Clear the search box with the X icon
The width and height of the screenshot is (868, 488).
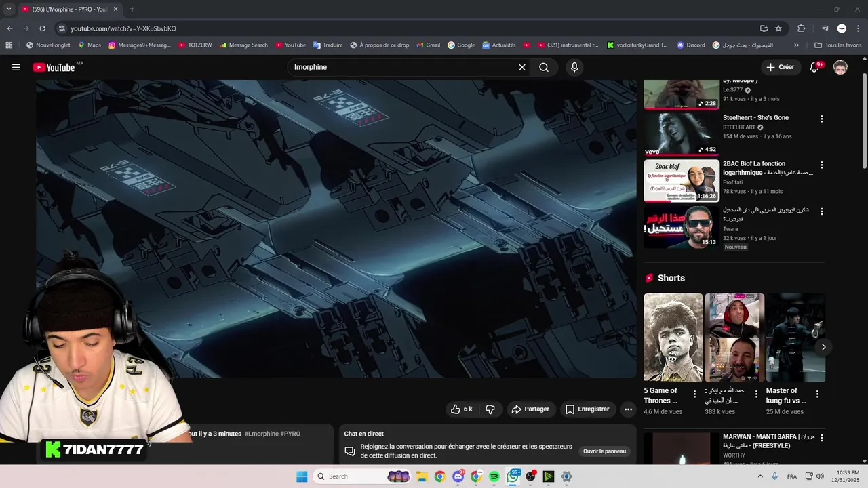(x=522, y=67)
